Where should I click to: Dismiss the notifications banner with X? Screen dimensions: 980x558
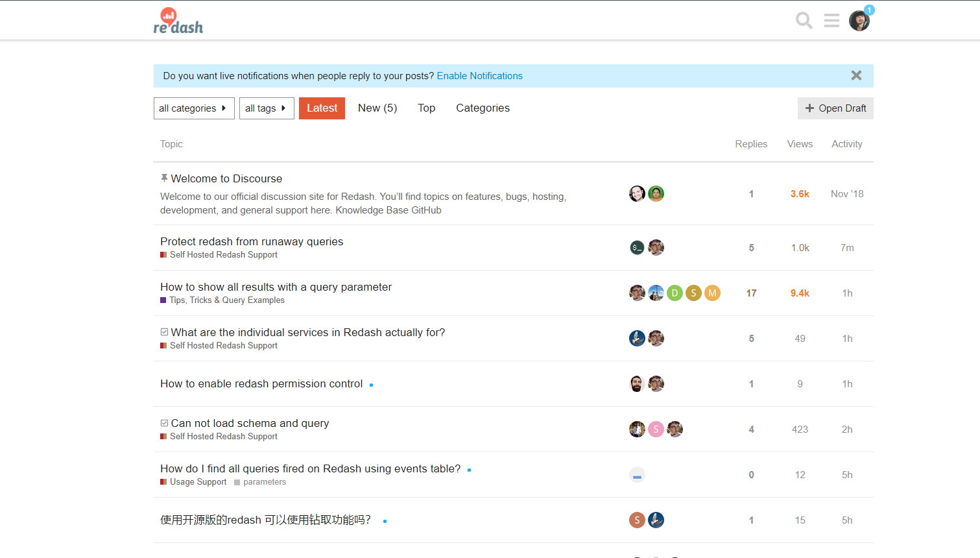856,75
